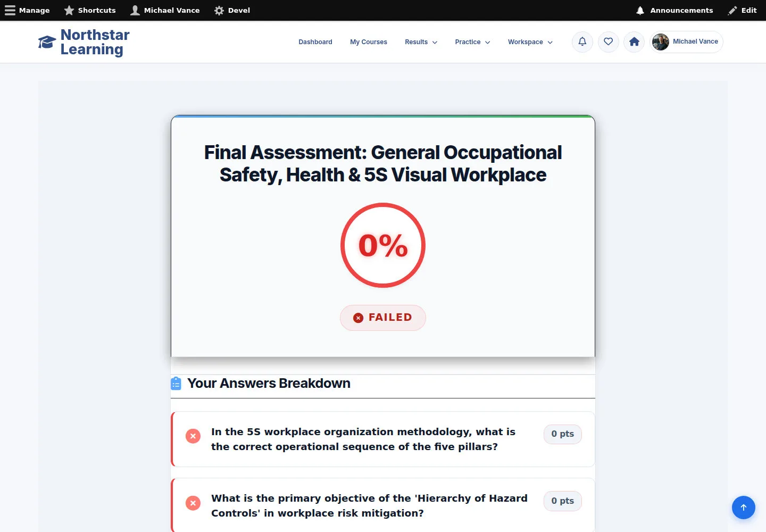Open the Manage hamburger menu
766x532 pixels.
[x=27, y=10]
